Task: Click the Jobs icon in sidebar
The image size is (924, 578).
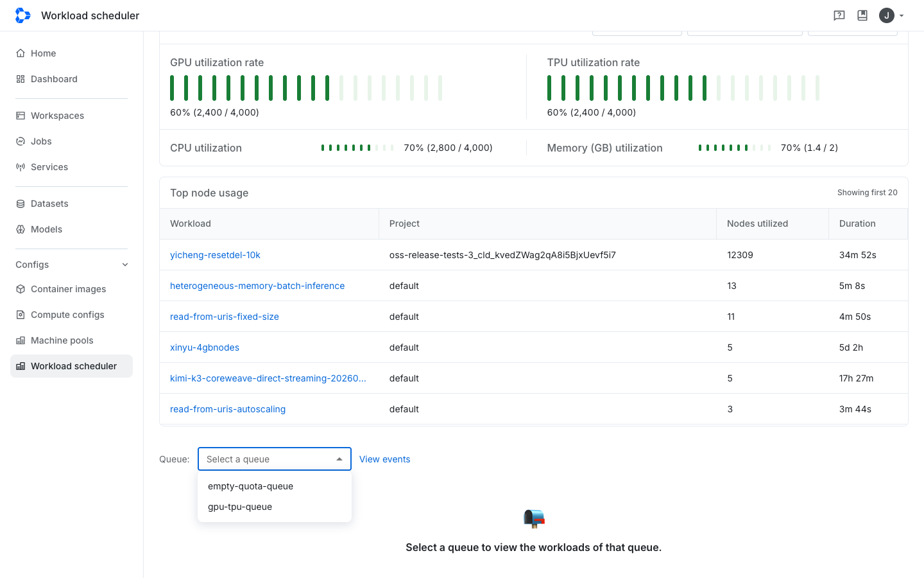Action: [21, 141]
